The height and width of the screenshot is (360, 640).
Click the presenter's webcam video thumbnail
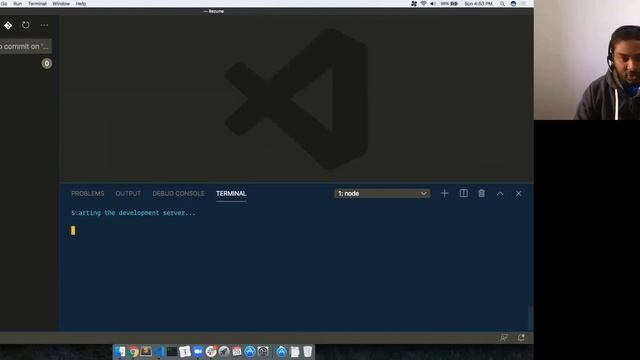tap(587, 60)
